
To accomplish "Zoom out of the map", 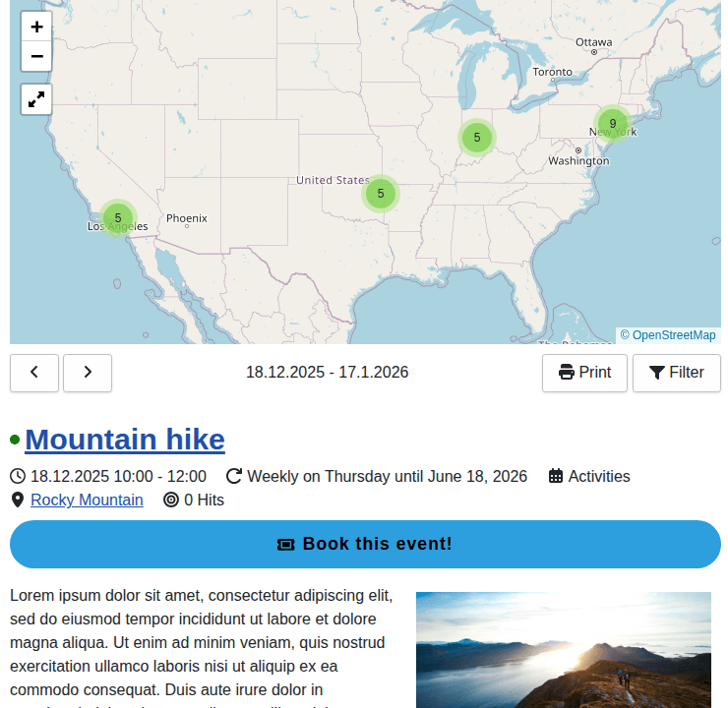I will (36, 56).
